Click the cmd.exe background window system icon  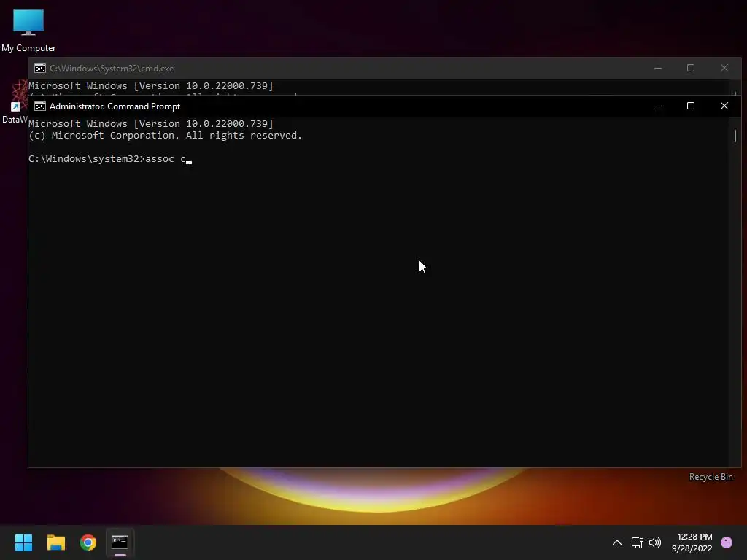point(40,68)
